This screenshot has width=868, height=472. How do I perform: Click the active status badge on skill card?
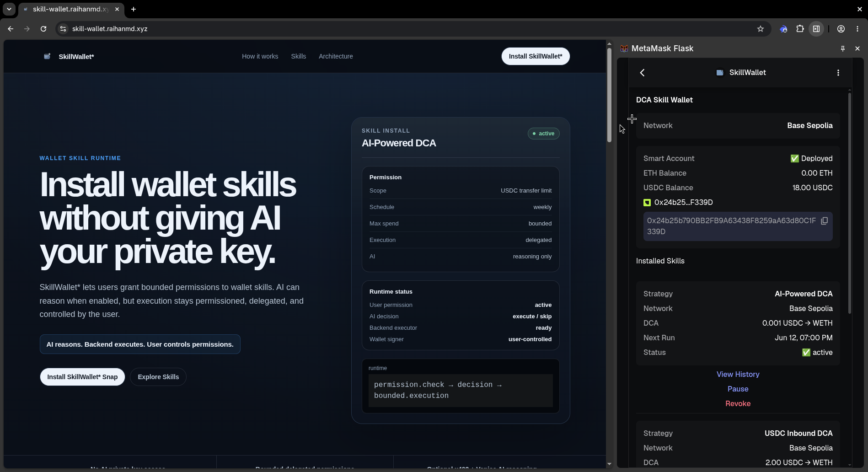click(543, 134)
